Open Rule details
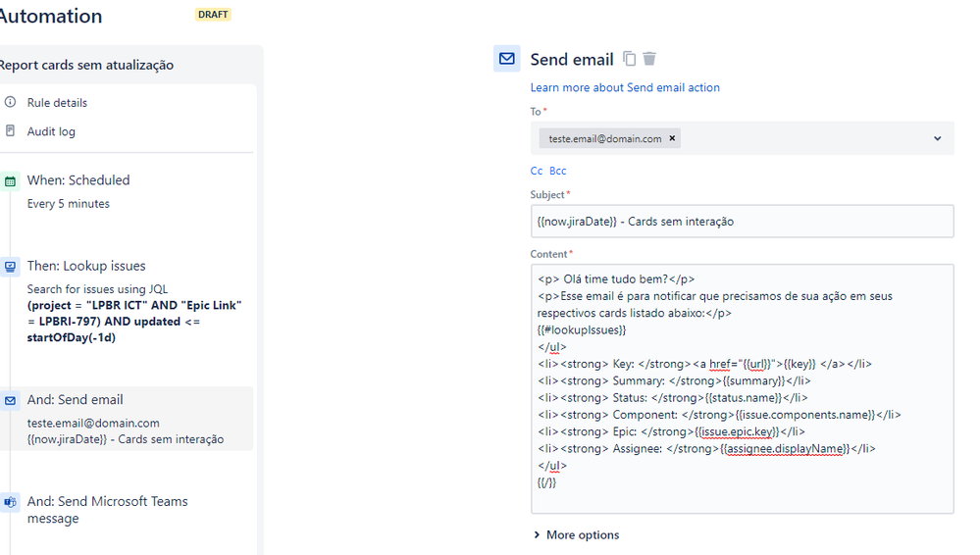 tap(57, 103)
